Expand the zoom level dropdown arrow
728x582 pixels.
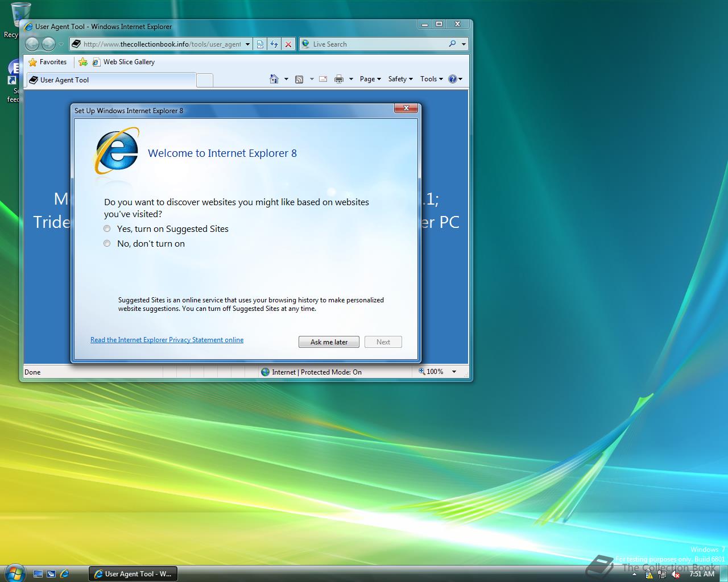pyautogui.click(x=454, y=372)
